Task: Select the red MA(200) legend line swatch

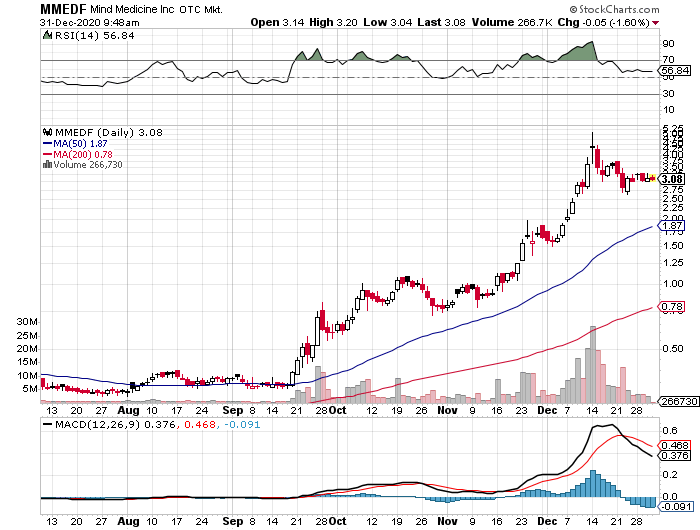Action: tap(47, 154)
